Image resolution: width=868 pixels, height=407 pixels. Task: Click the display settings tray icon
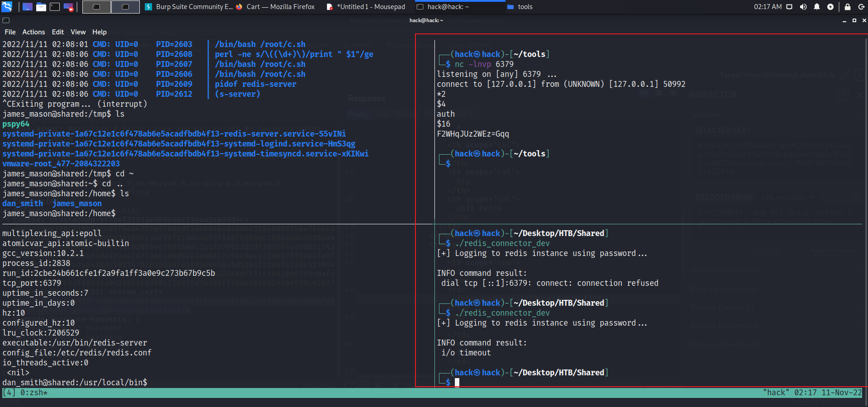point(789,7)
